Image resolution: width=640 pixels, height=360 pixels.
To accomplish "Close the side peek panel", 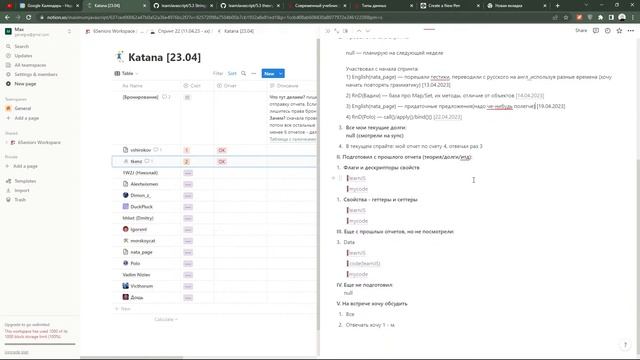I will (x=328, y=31).
